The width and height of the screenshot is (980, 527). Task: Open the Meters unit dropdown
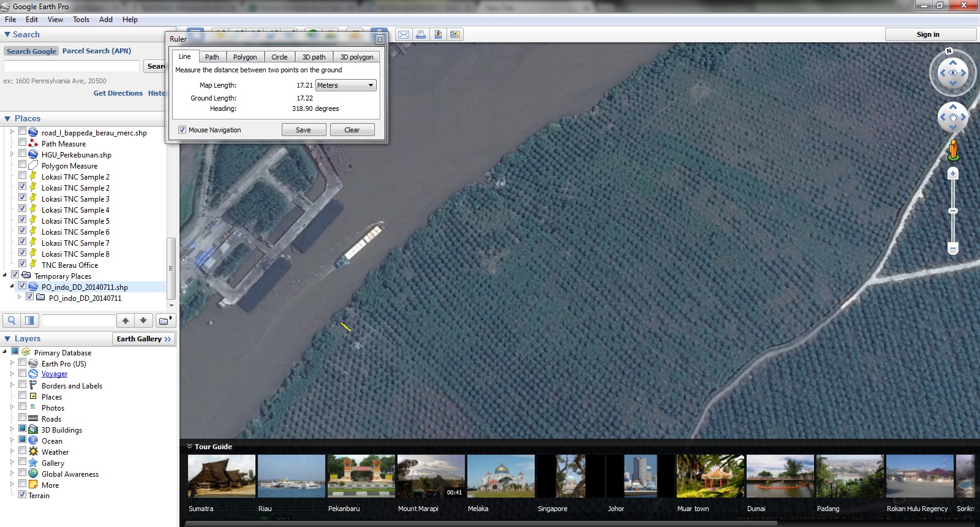(x=345, y=85)
